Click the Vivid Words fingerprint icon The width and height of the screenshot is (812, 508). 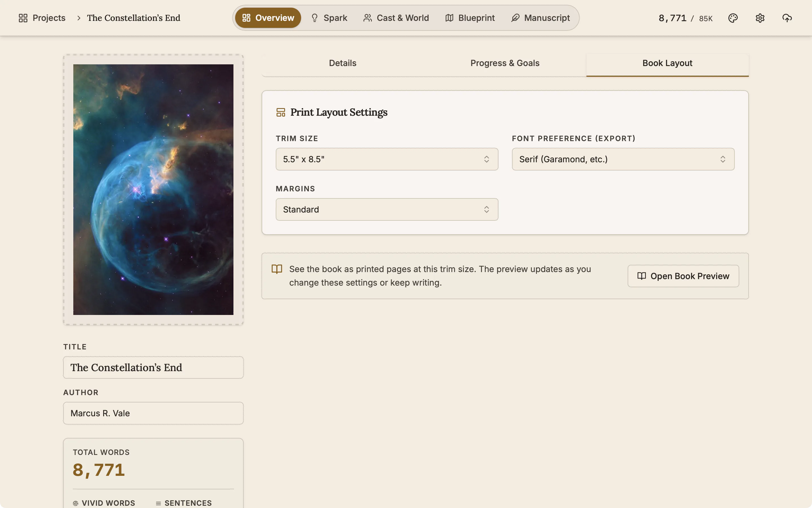(x=76, y=503)
